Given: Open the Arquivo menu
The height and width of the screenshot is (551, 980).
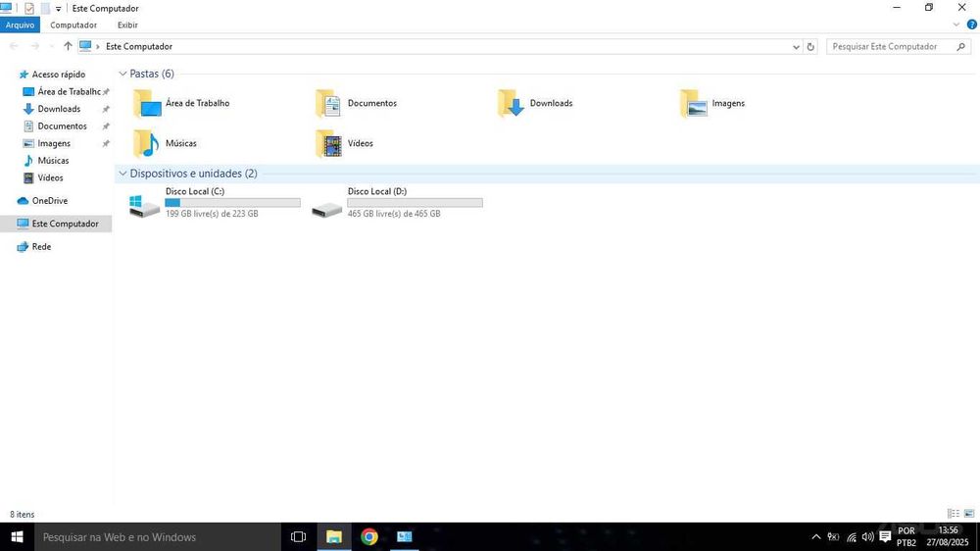Looking at the screenshot, I should 20,25.
